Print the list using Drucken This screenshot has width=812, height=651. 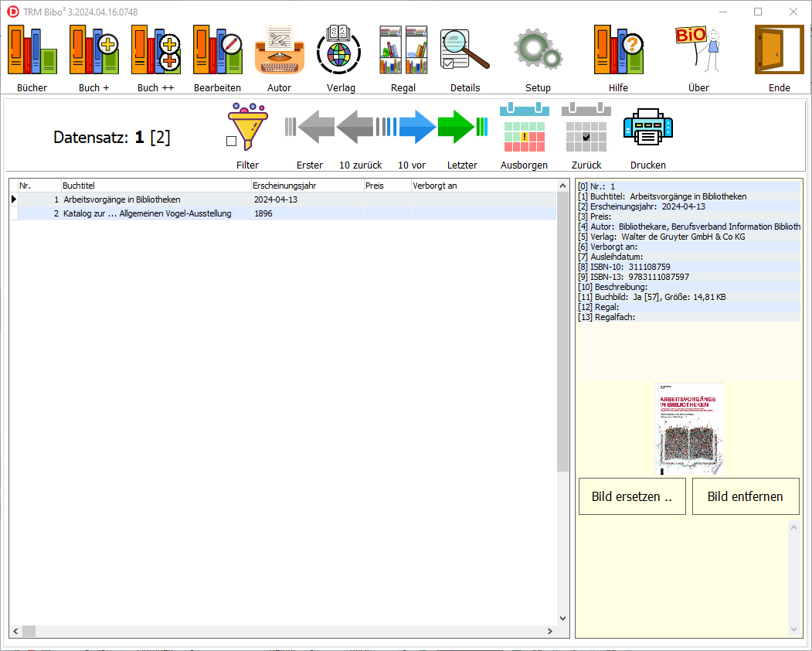point(647,128)
